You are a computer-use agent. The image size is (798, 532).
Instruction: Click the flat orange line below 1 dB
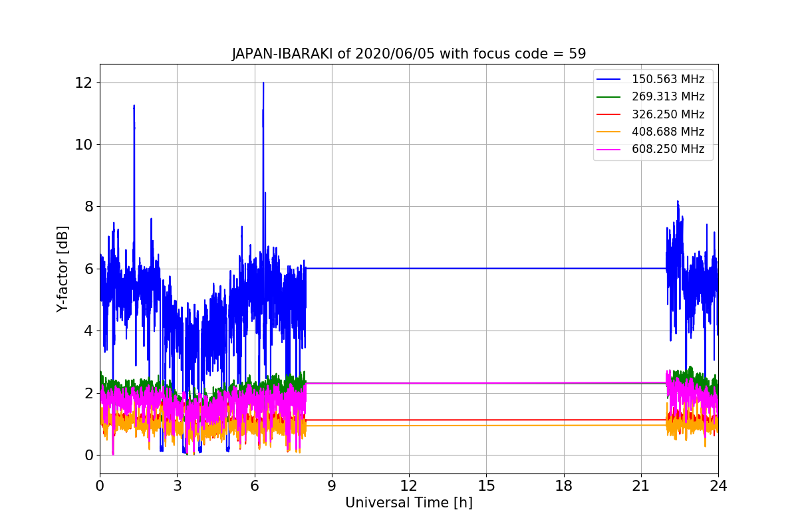point(486,425)
